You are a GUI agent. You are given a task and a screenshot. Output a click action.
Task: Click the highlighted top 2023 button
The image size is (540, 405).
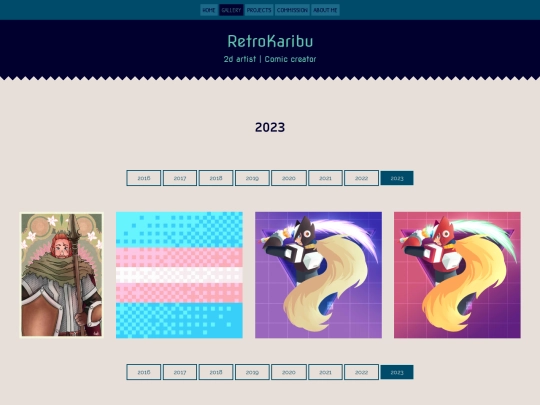[397, 178]
